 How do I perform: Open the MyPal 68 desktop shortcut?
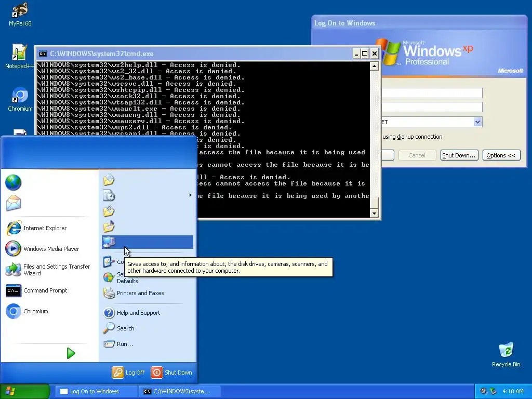[20, 15]
